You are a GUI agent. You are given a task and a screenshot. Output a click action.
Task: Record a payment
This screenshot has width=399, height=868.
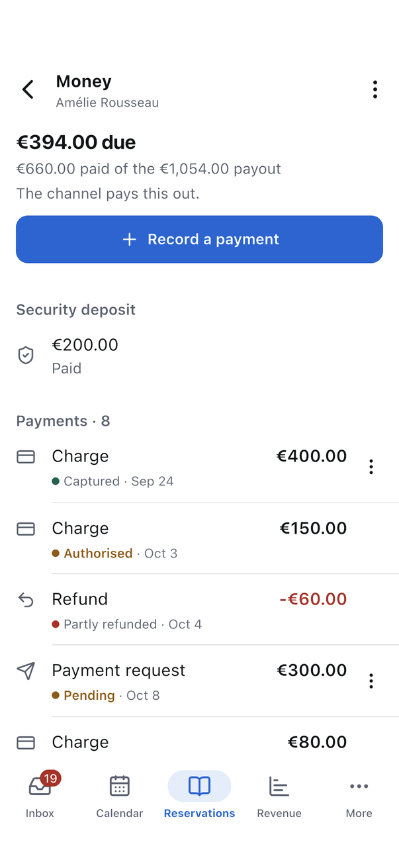point(199,239)
